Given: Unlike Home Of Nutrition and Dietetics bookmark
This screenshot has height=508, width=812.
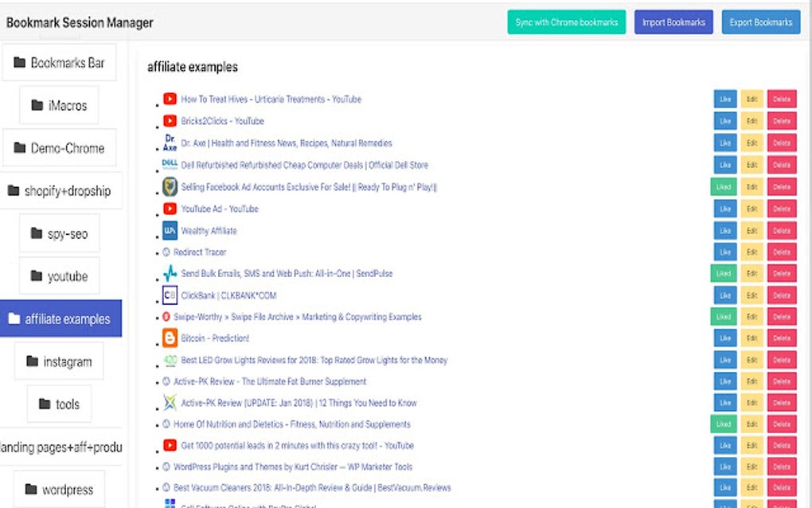Looking at the screenshot, I should pyautogui.click(x=724, y=424).
